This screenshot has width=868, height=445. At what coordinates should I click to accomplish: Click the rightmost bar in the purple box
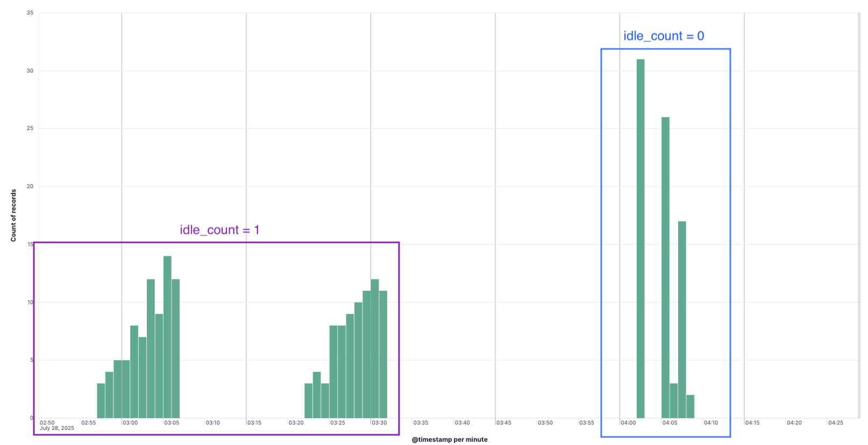tap(383, 354)
